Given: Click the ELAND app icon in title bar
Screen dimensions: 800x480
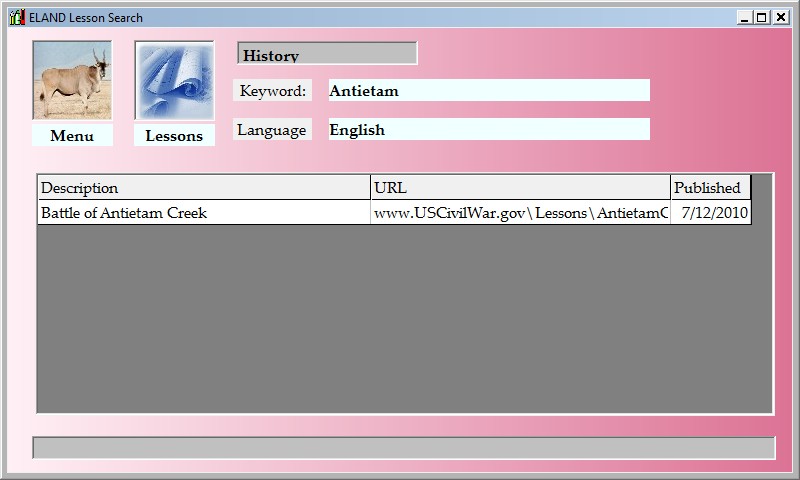Looking at the screenshot, I should (17, 17).
